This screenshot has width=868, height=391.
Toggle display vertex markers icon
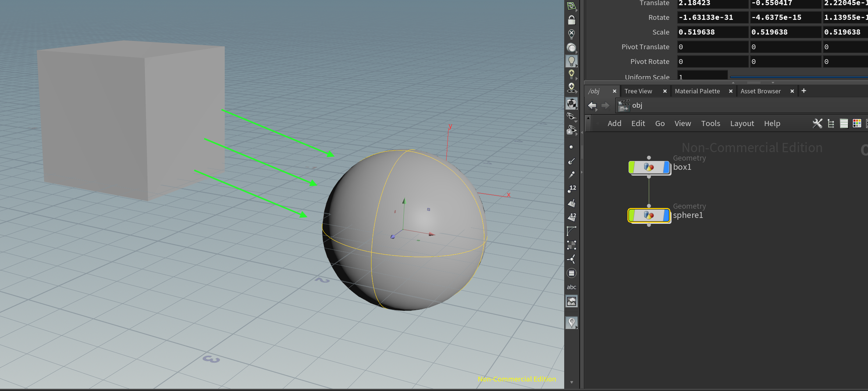coord(572,245)
